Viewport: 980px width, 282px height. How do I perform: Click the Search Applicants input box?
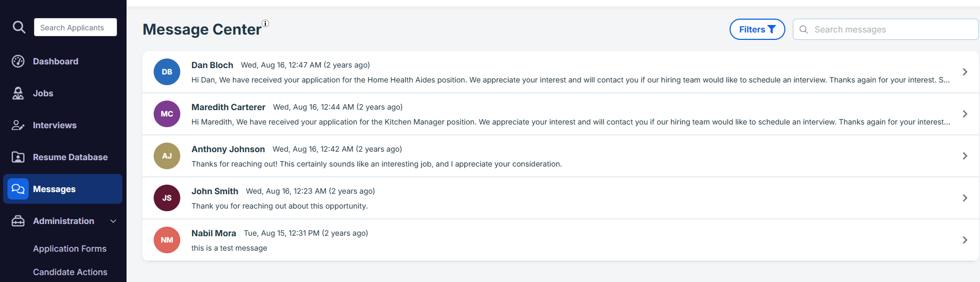tap(76, 27)
